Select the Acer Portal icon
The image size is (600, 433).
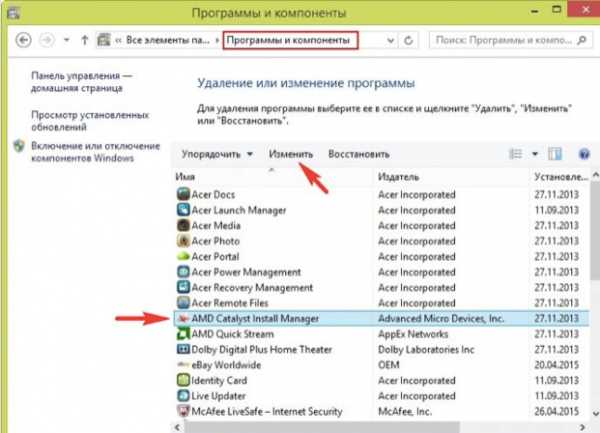click(x=183, y=256)
